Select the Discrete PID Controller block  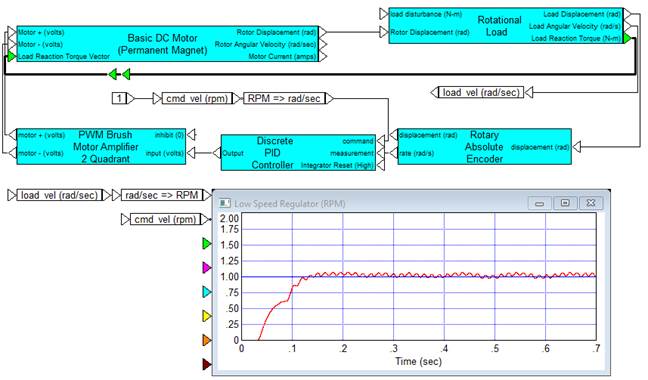[298, 152]
